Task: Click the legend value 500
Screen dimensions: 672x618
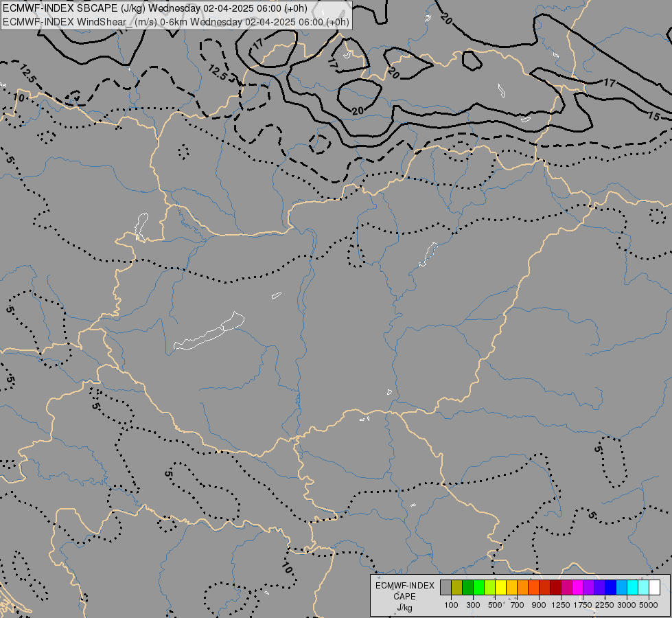Action: [x=495, y=605]
